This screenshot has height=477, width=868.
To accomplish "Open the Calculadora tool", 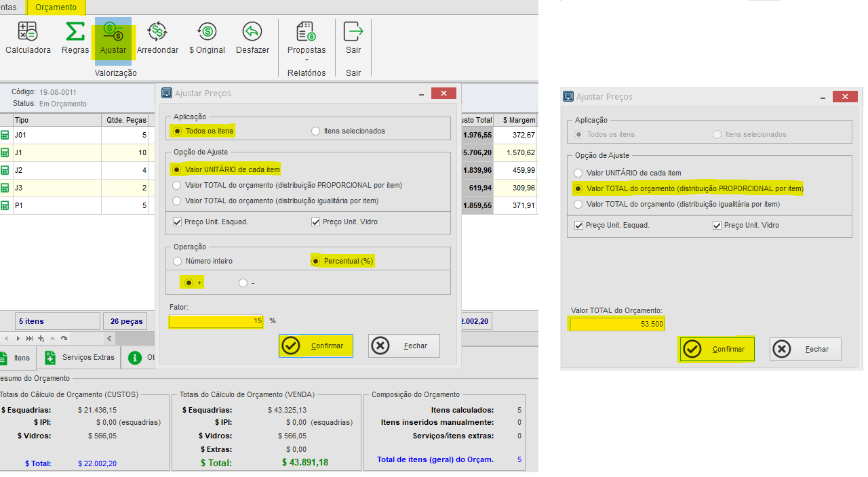I will [28, 32].
